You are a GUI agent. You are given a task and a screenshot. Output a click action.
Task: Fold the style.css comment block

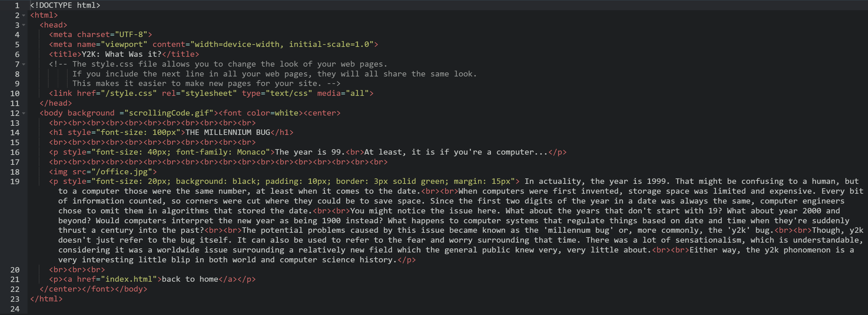point(23,64)
